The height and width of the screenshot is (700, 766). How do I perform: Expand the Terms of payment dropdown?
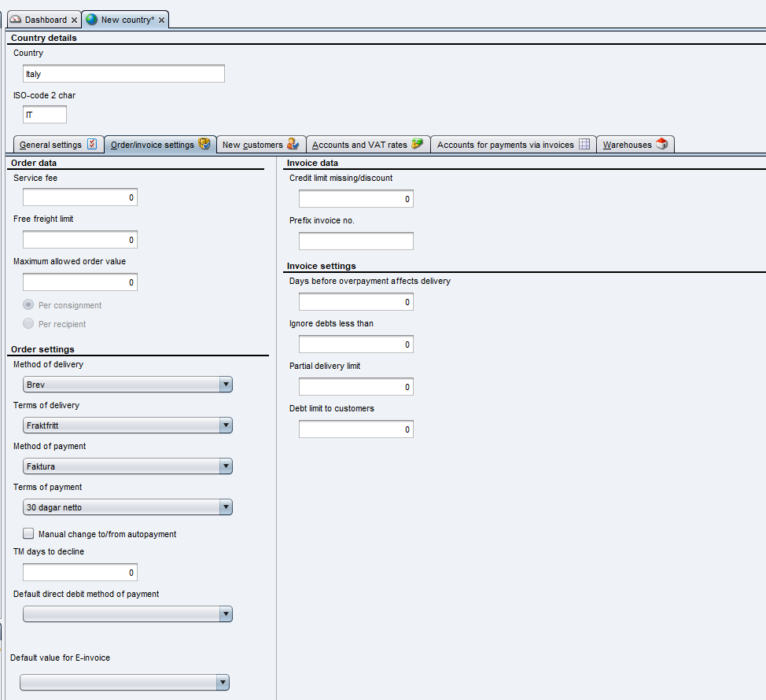click(x=225, y=507)
